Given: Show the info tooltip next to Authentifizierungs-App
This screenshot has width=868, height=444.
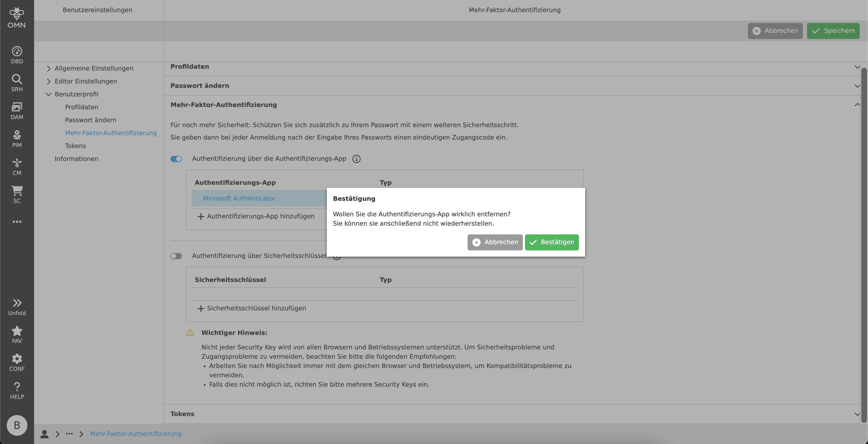Looking at the screenshot, I should coord(356,159).
